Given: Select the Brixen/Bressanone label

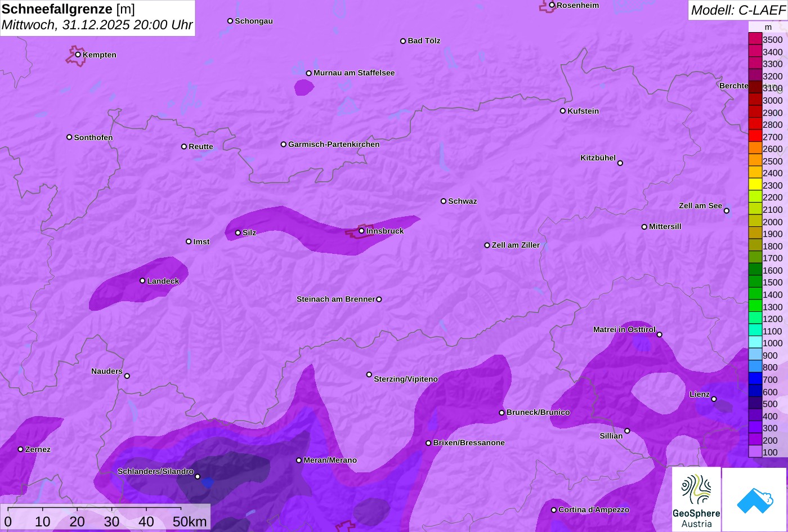Looking at the screenshot, I should point(469,443).
